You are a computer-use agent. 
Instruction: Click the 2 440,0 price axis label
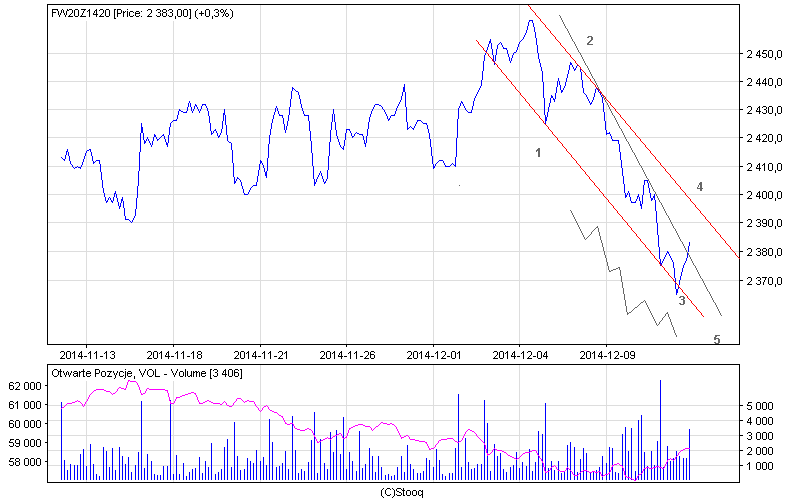point(764,82)
